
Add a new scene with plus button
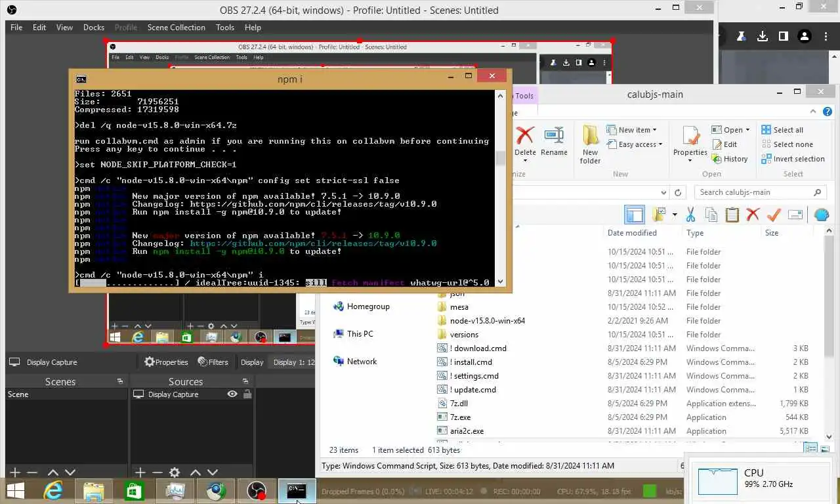coord(15,472)
